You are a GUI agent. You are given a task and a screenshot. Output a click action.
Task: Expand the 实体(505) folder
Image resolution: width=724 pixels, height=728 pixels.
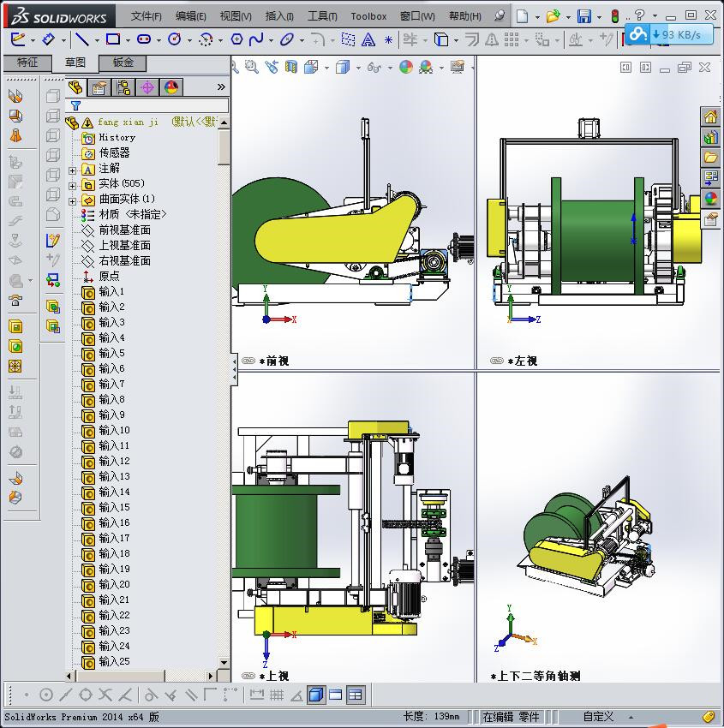pyautogui.click(x=73, y=186)
